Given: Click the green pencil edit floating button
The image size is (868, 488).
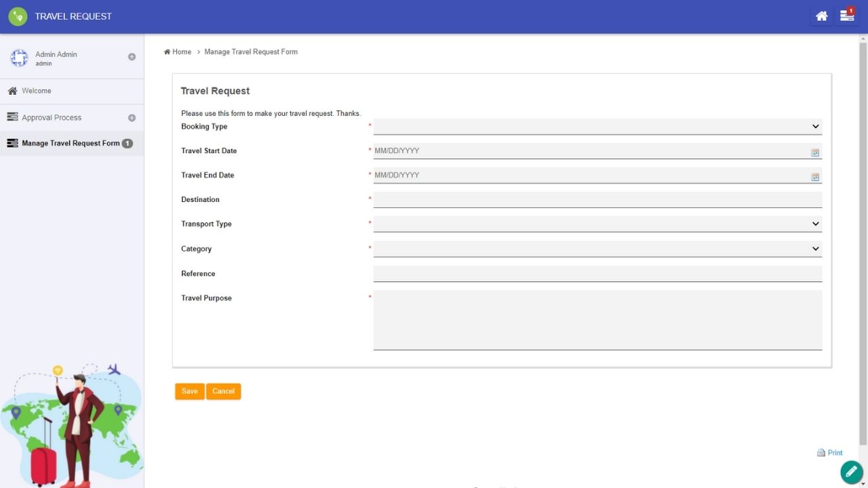Looking at the screenshot, I should point(851,472).
